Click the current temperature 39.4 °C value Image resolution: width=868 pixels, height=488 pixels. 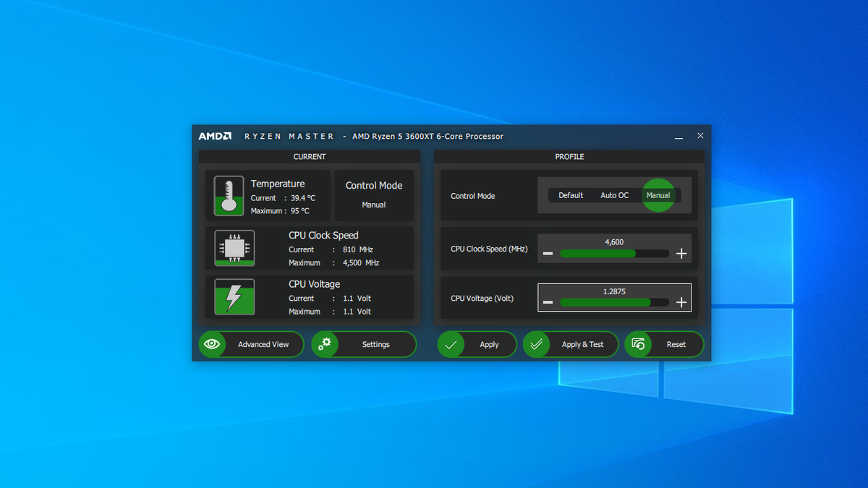[303, 198]
